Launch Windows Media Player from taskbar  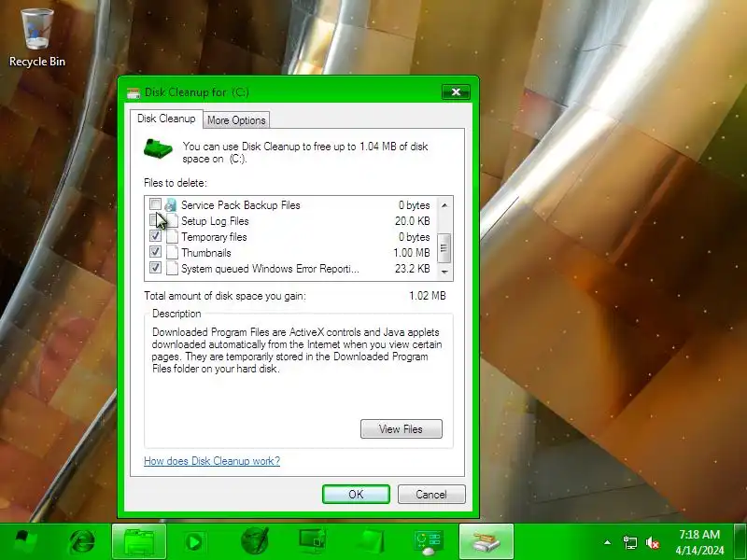point(194,542)
